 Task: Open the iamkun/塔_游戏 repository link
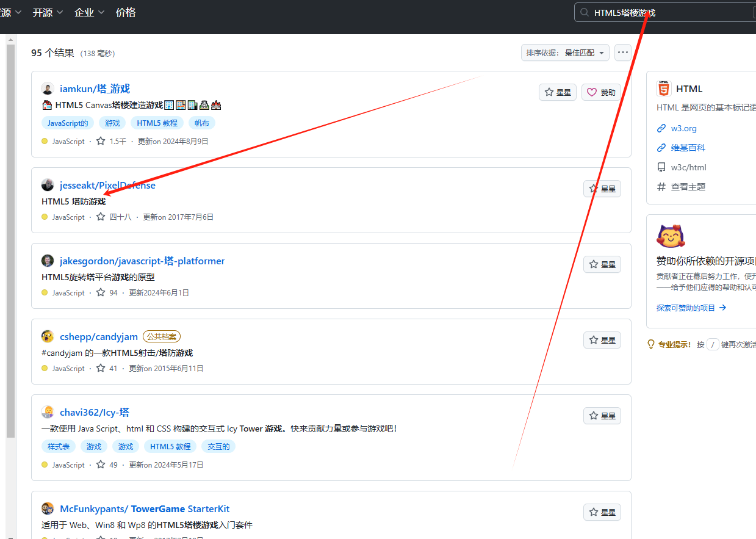tap(95, 89)
